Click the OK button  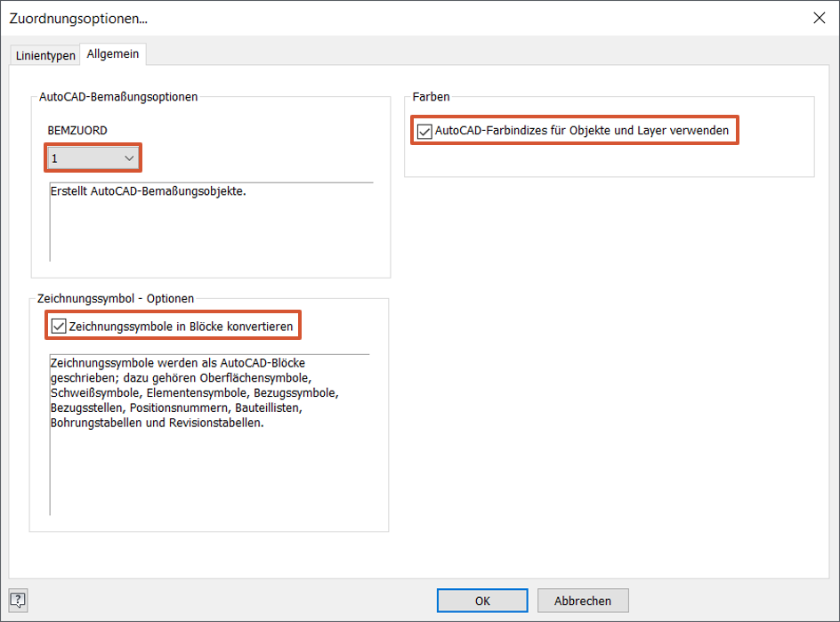pos(482,601)
